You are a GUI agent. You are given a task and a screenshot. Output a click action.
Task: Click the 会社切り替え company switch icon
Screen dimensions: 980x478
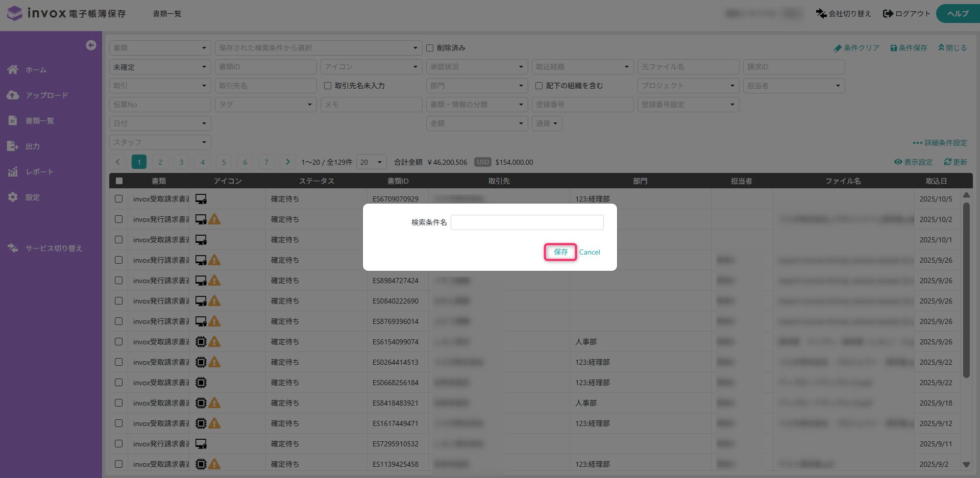(x=821, y=14)
